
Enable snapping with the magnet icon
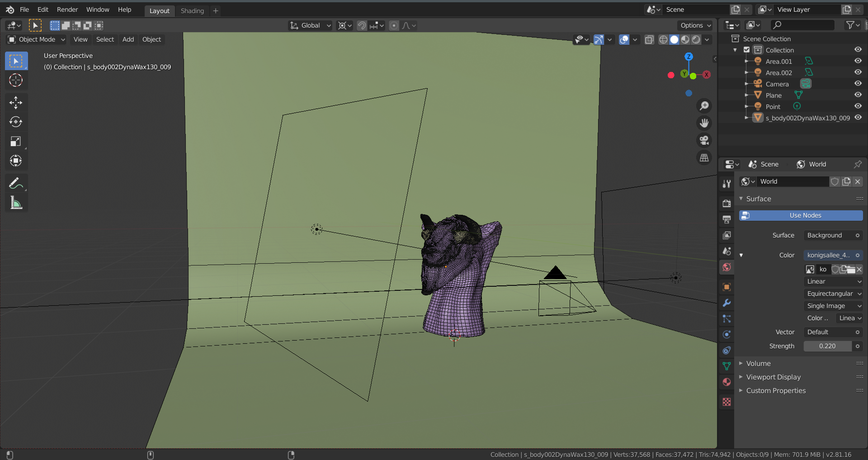click(x=362, y=25)
